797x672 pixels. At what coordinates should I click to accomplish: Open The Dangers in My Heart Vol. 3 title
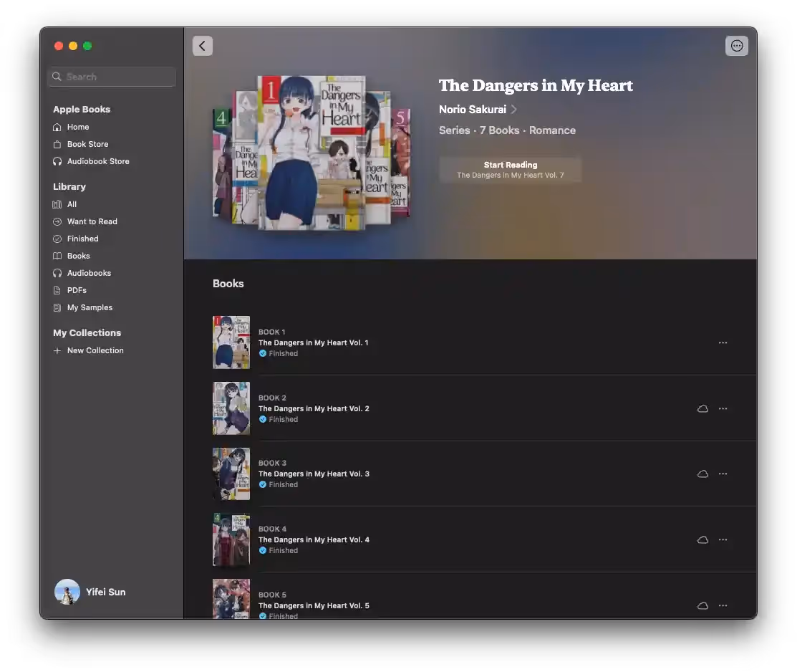pos(314,474)
